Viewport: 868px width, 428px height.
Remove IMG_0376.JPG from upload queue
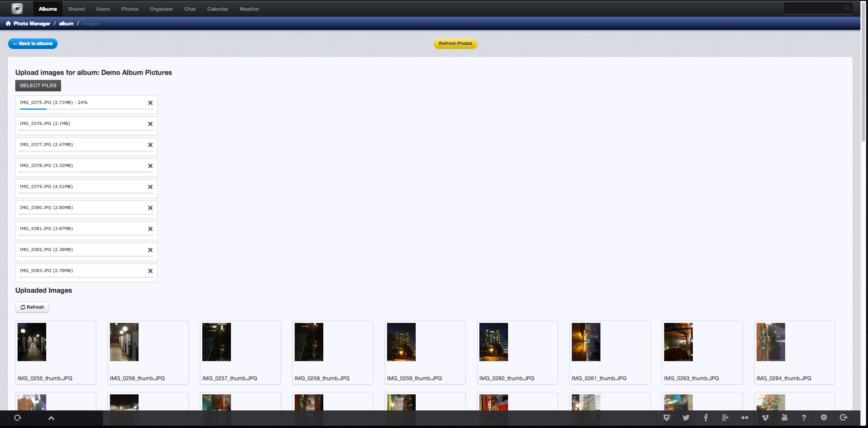[150, 124]
